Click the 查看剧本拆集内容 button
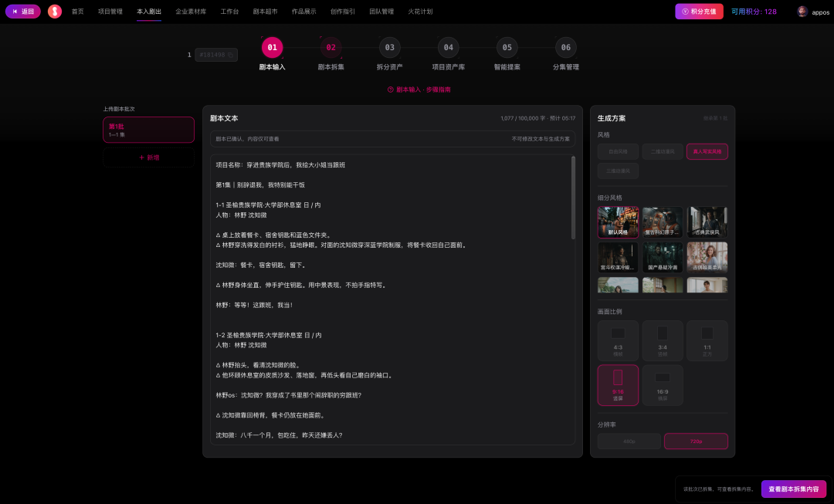Viewport: 834px width, 504px height. click(x=794, y=489)
